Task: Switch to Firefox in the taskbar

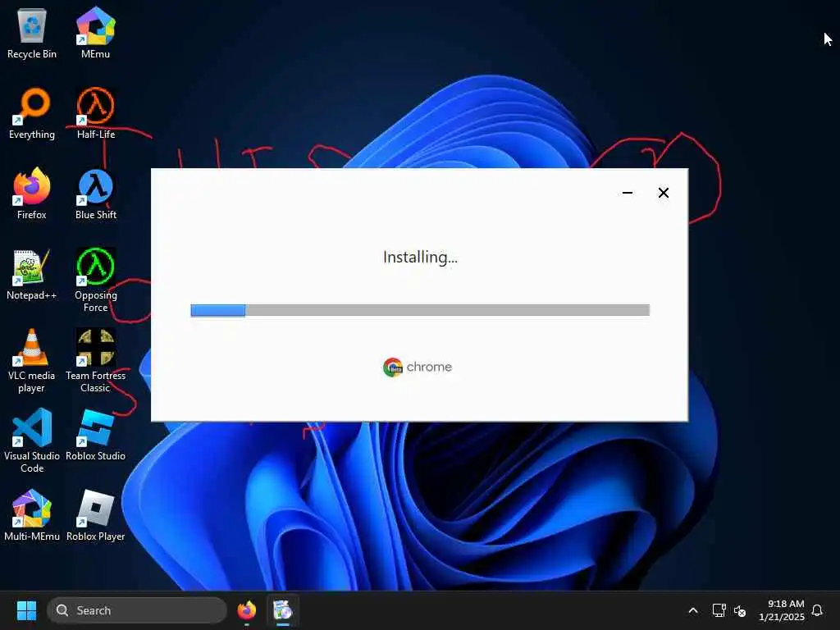Action: 246,610
